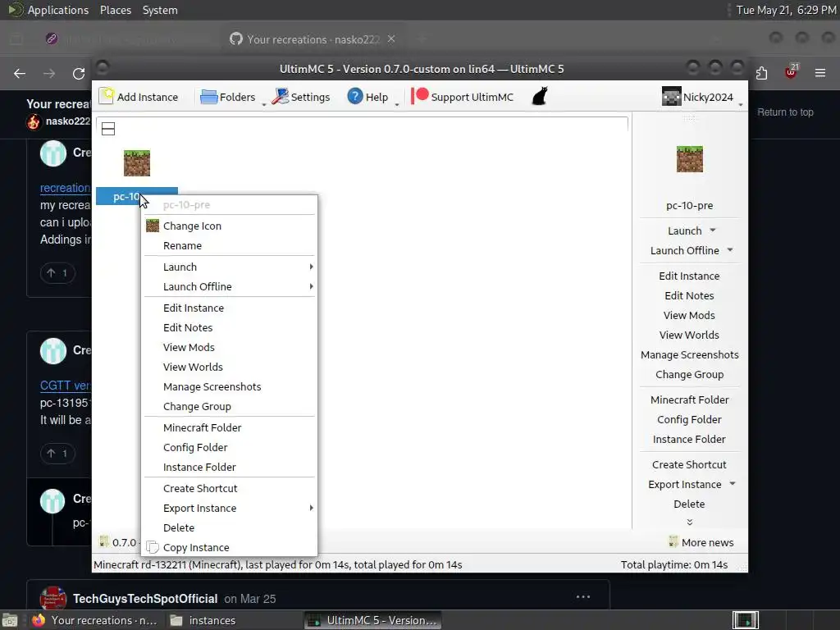Click the Add Instance toolbar icon
The width and height of the screenshot is (840, 630).
(107, 97)
